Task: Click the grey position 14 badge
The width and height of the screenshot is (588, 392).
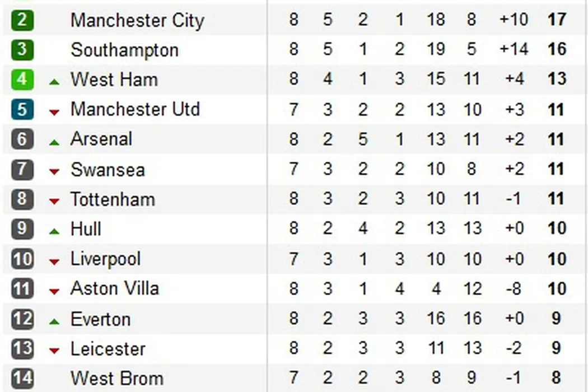Action: 22,379
